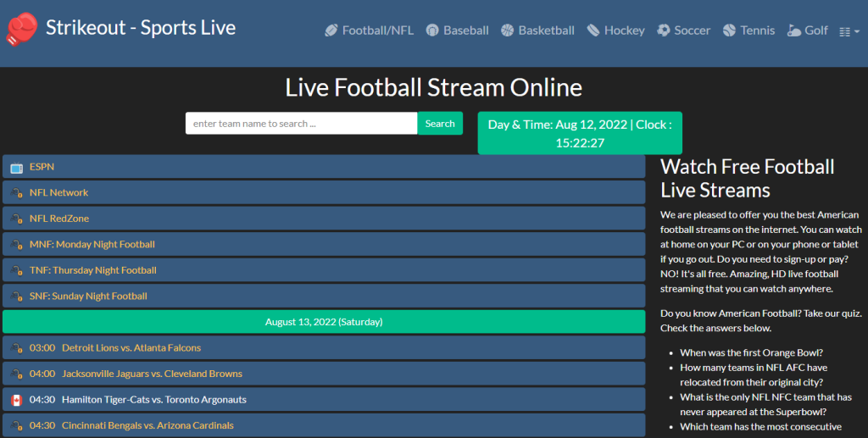Click the Day & Time clock box
Viewport: 868px width, 438px height.
[x=580, y=133]
